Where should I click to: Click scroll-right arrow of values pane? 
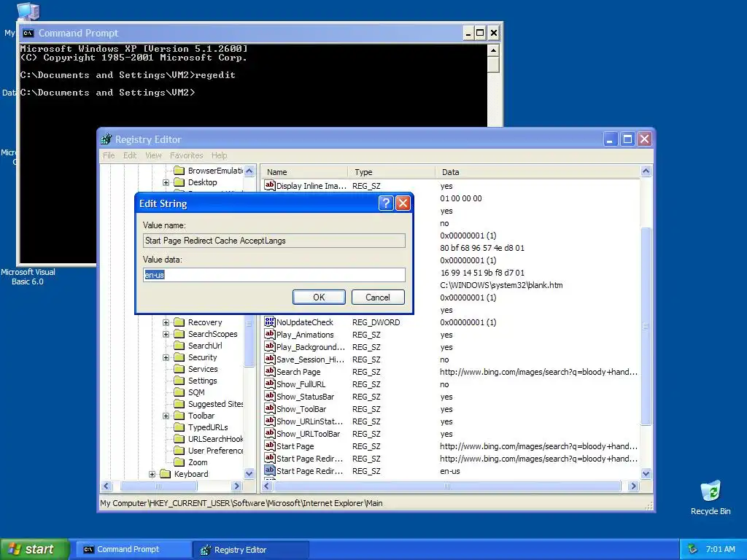(633, 486)
